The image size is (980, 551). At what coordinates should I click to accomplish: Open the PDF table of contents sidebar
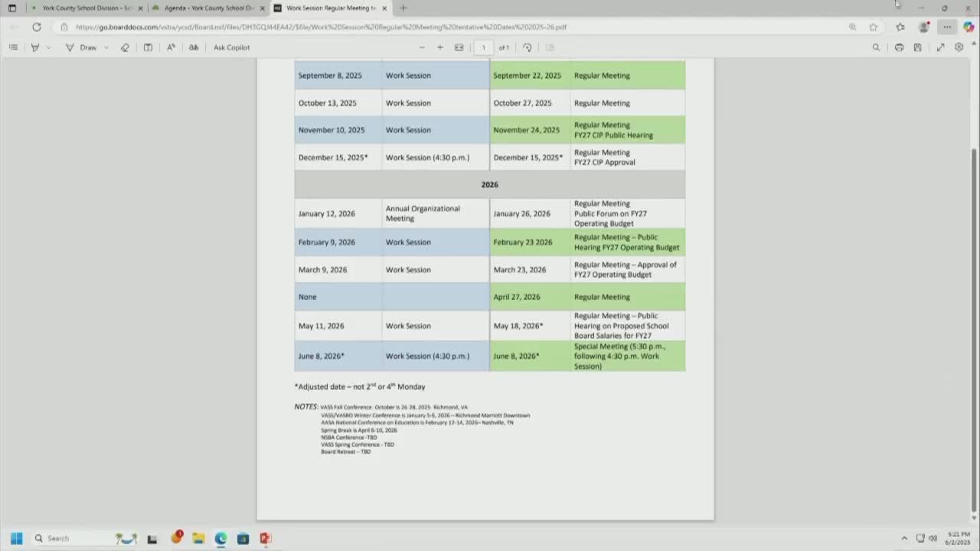click(13, 47)
